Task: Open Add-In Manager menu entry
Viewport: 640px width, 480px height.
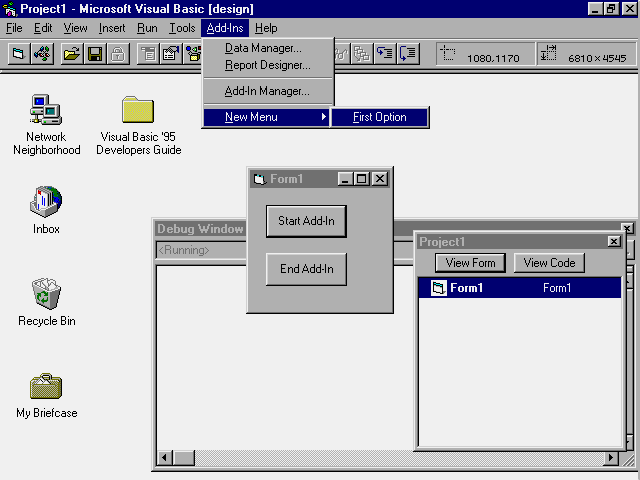Action: [x=266, y=91]
